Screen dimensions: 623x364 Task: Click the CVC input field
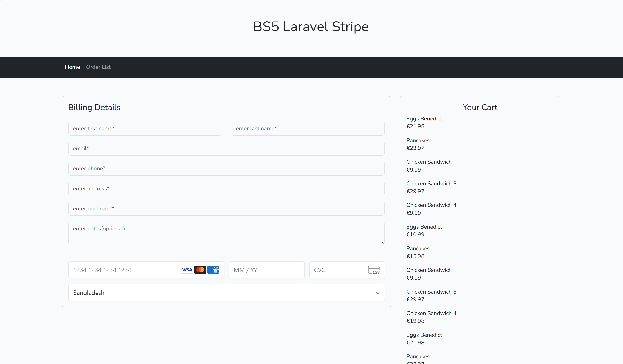pyautogui.click(x=339, y=270)
